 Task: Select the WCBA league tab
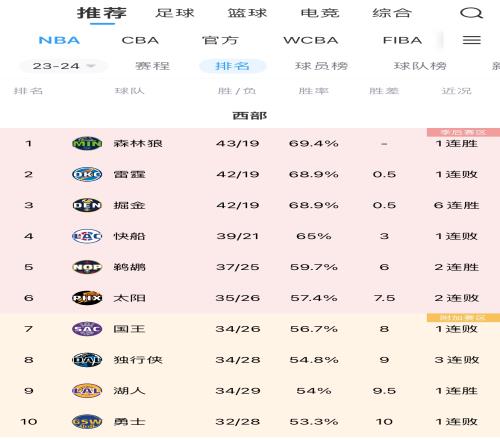click(311, 40)
